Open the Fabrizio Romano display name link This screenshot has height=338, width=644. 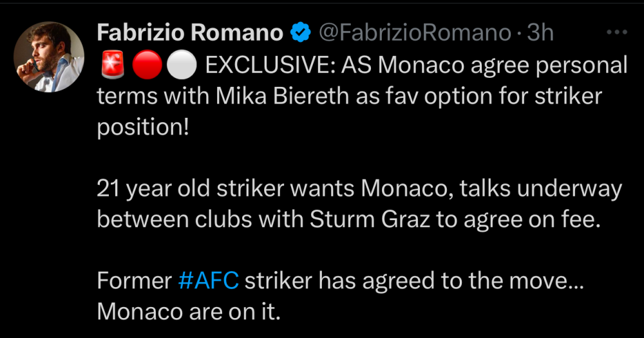[x=191, y=32]
